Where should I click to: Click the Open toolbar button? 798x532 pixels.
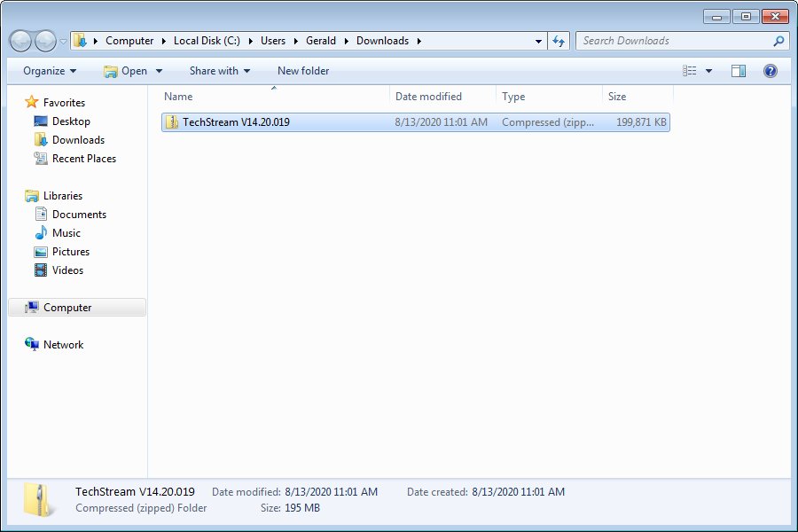pyautogui.click(x=125, y=71)
